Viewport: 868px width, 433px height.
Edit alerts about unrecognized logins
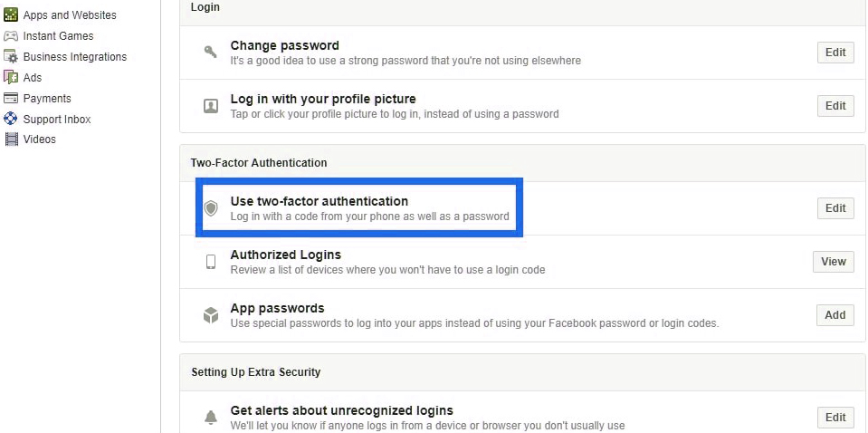(x=835, y=418)
